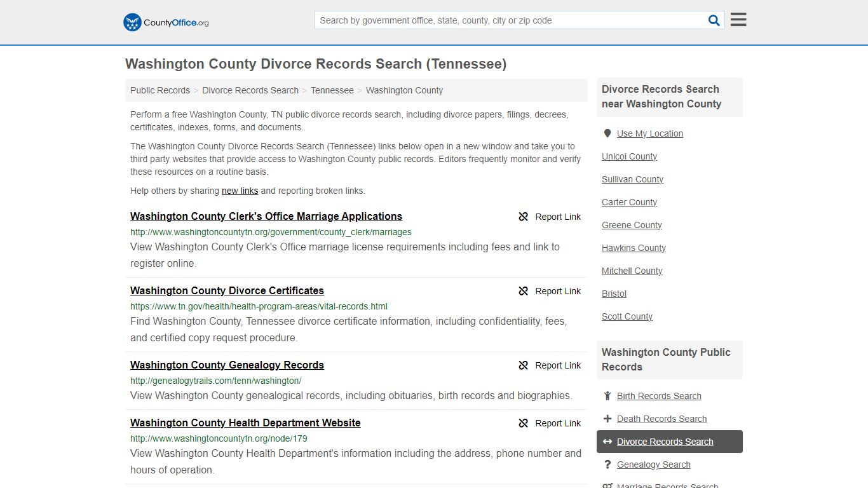
Task: Open Washington County Health Department Website title
Action: click(x=245, y=423)
